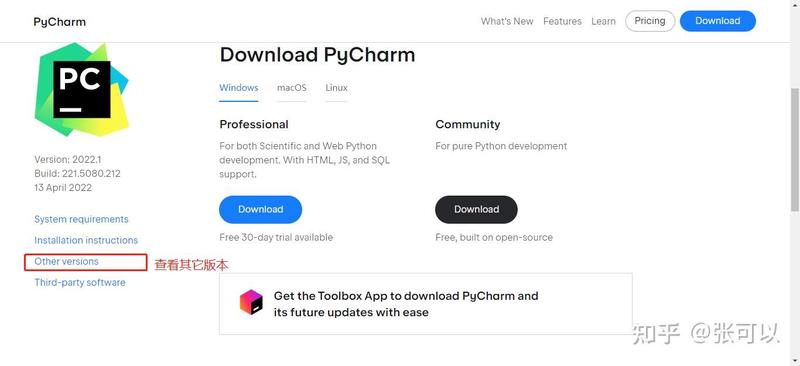Open System requirements link
Image resolution: width=800 pixels, height=366 pixels.
81,219
